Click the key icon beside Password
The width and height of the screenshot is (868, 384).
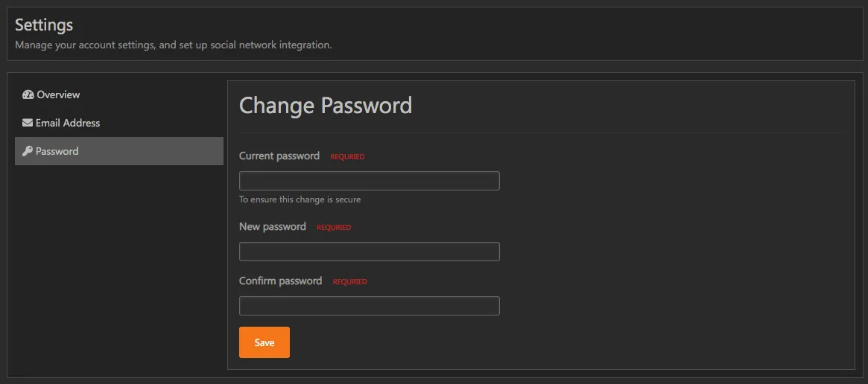[x=28, y=152]
